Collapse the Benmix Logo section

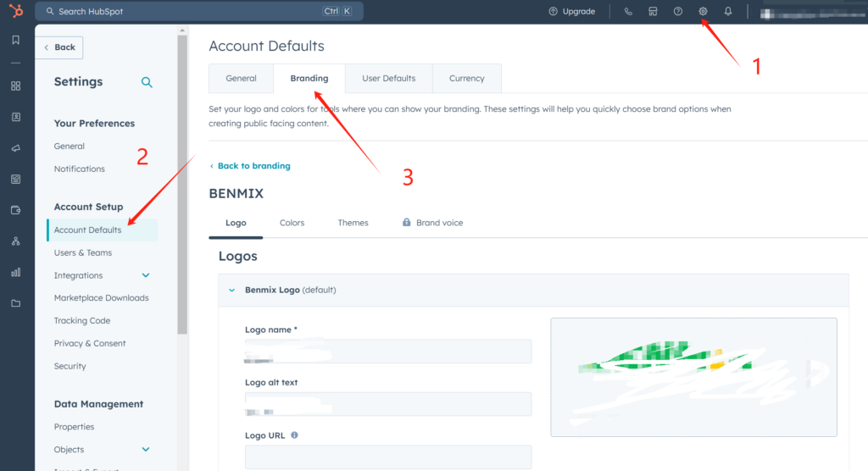(231, 290)
